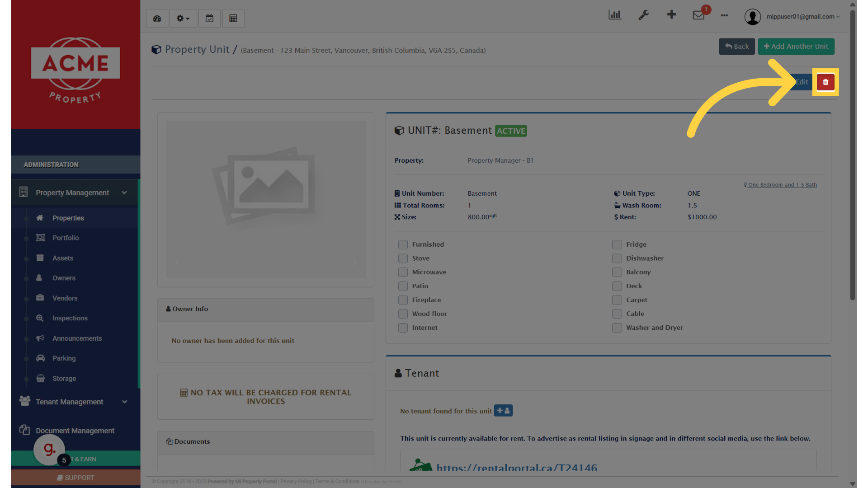Image resolution: width=868 pixels, height=488 pixels.
Task: Click Terms & Conditions footer link
Action: tap(337, 482)
